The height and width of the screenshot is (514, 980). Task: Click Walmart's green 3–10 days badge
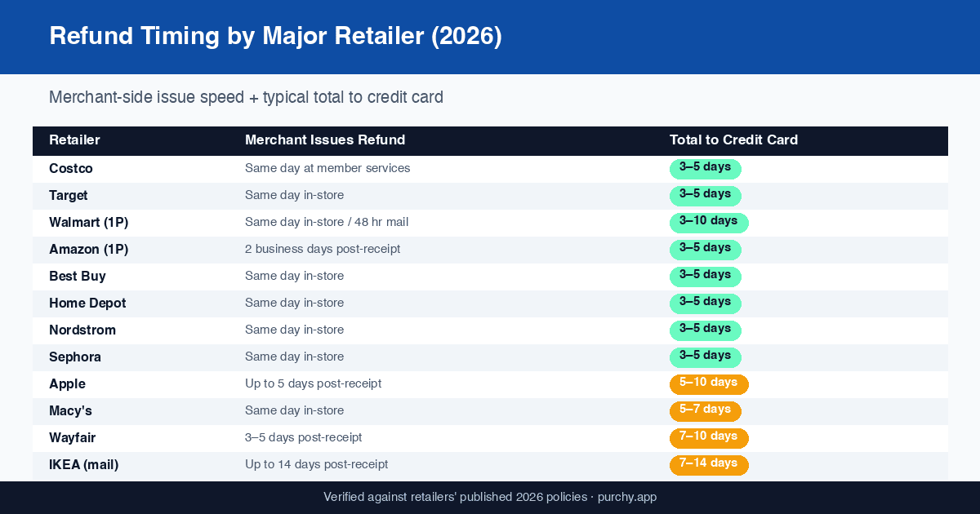click(x=709, y=223)
